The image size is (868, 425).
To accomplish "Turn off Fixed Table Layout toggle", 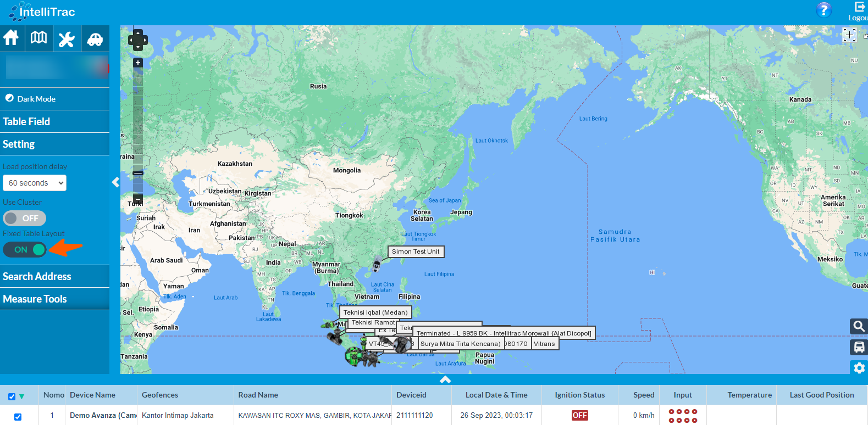I will pyautogui.click(x=25, y=250).
